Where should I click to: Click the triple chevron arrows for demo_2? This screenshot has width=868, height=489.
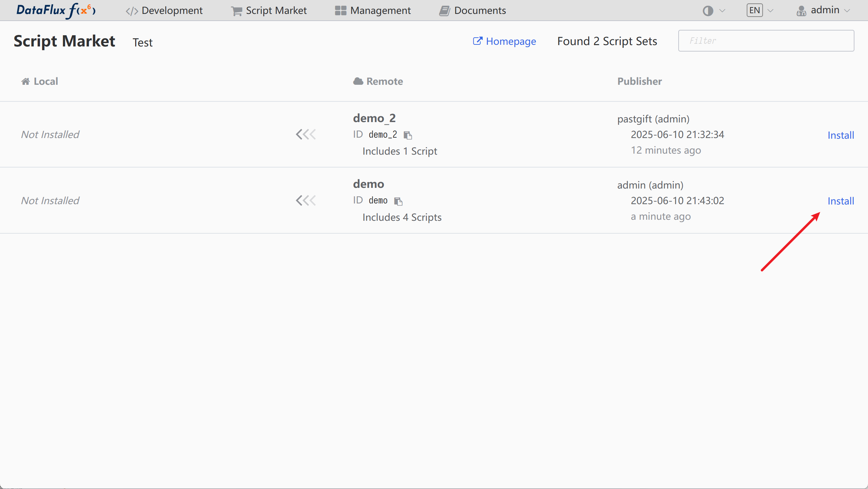(306, 134)
